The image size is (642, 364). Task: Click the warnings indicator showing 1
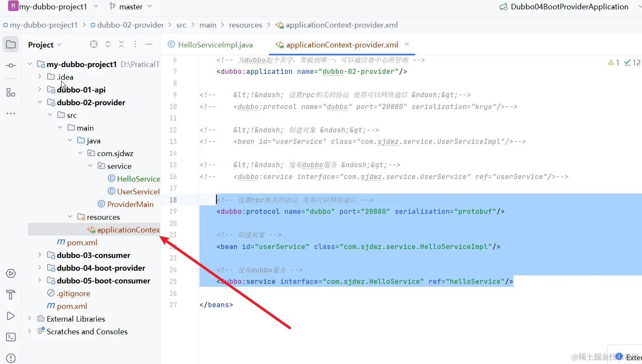[x=614, y=63]
